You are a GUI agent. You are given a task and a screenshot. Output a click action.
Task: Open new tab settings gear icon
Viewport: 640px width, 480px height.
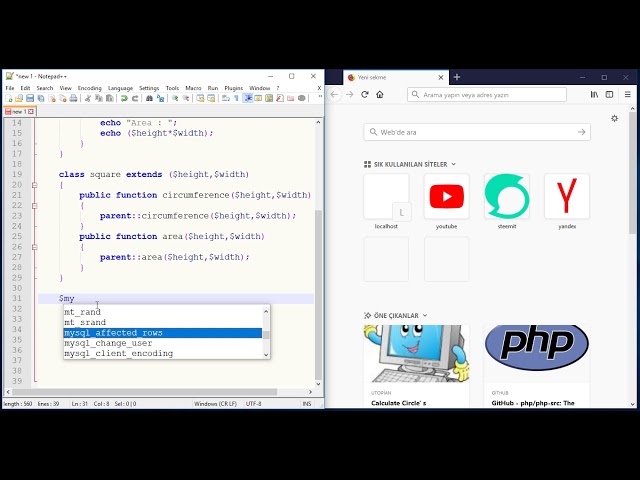[614, 118]
